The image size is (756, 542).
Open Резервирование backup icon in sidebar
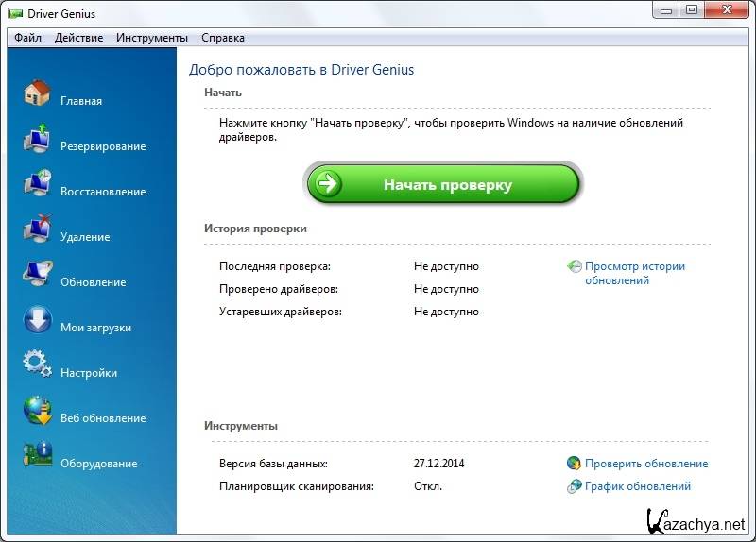[x=37, y=139]
